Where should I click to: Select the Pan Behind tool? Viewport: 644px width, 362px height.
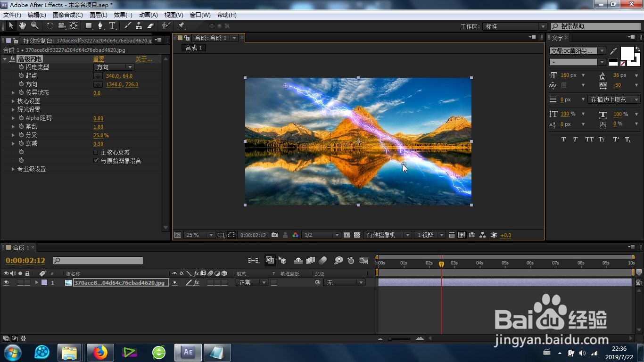pos(74,25)
